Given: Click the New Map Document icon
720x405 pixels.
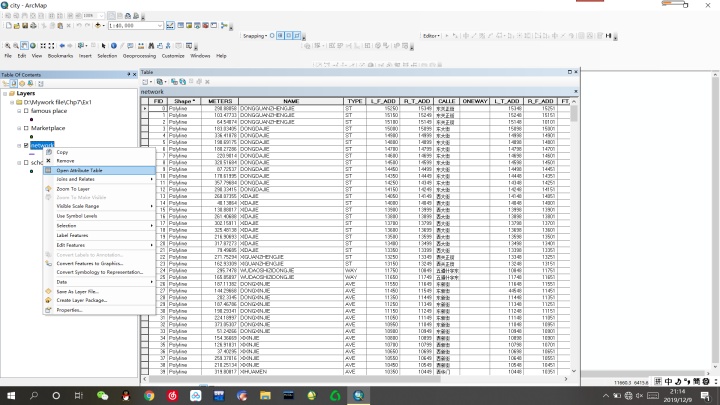Looking at the screenshot, I should pos(8,26).
